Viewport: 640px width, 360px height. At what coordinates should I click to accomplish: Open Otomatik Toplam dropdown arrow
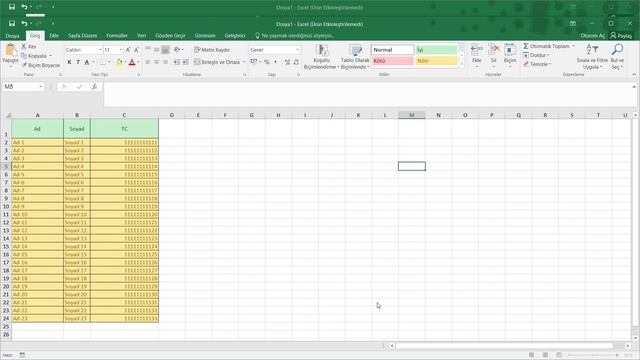573,46
